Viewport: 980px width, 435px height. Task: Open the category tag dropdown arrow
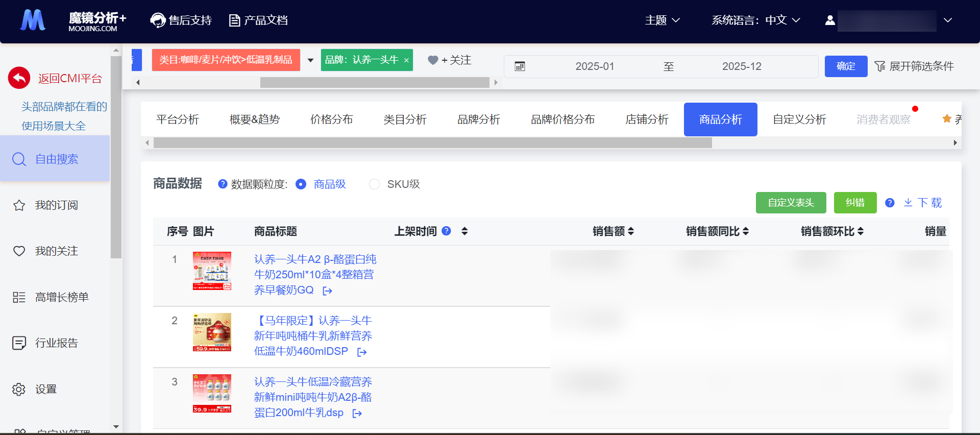(310, 60)
